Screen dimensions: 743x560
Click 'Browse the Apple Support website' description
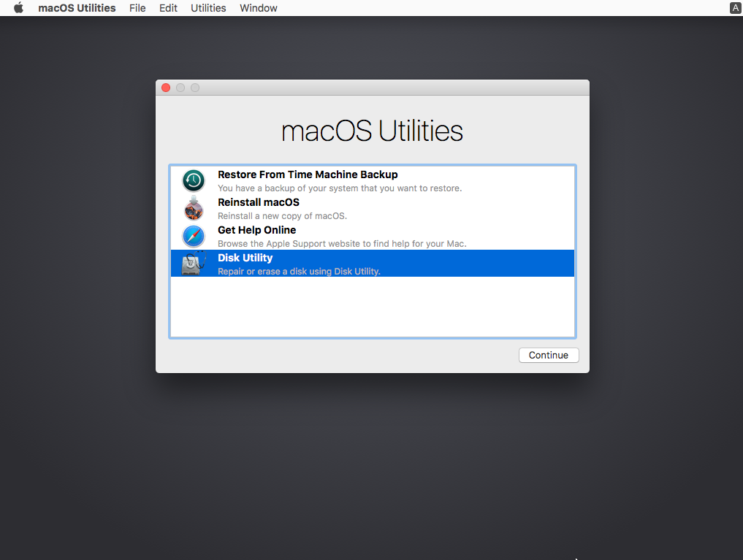tap(342, 244)
